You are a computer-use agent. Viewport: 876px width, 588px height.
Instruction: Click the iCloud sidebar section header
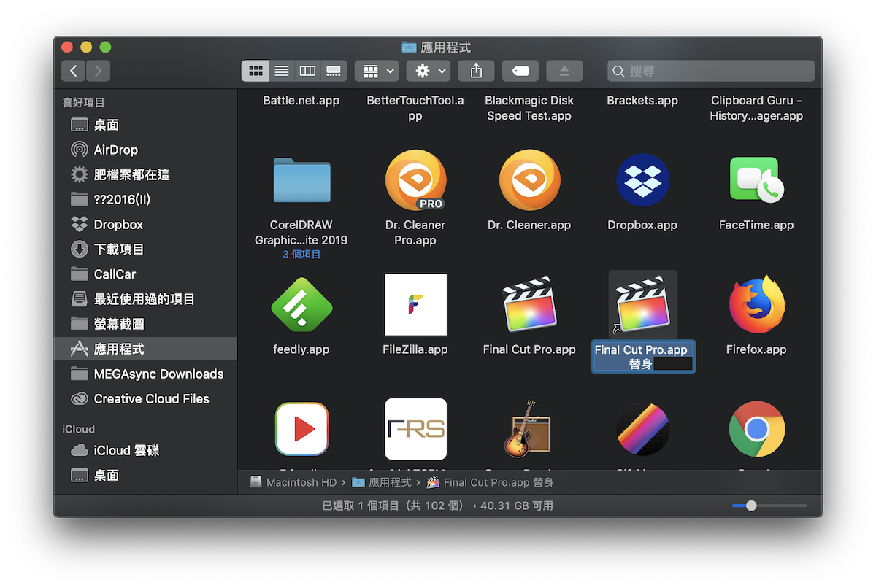pos(78,429)
